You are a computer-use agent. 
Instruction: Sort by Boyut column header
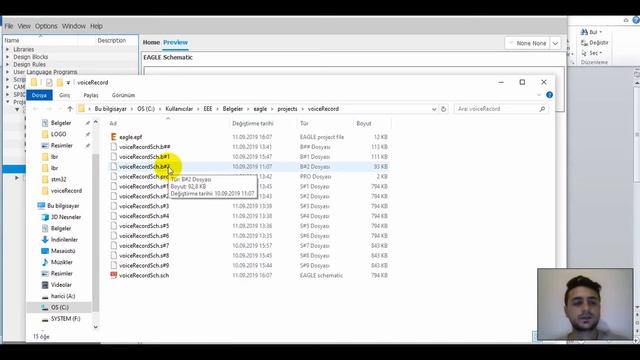(x=364, y=123)
